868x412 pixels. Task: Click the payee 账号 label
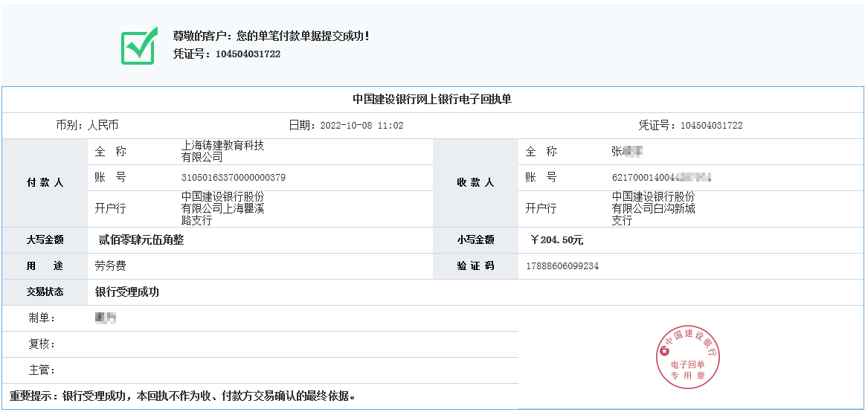541,177
